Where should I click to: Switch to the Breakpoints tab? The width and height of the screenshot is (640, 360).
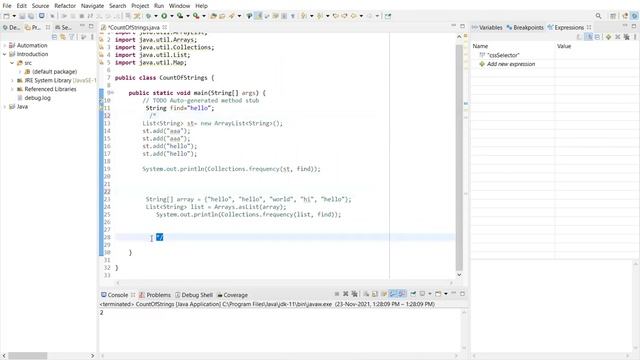(x=525, y=27)
